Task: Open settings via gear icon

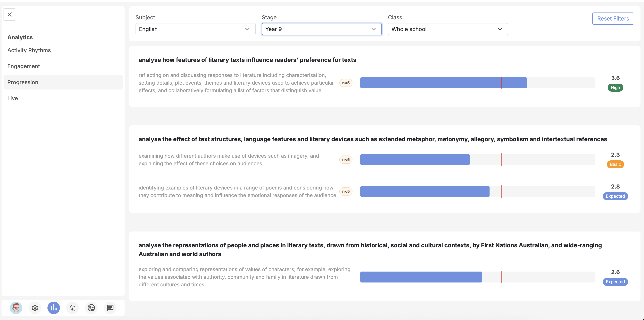Action: pyautogui.click(x=35, y=308)
